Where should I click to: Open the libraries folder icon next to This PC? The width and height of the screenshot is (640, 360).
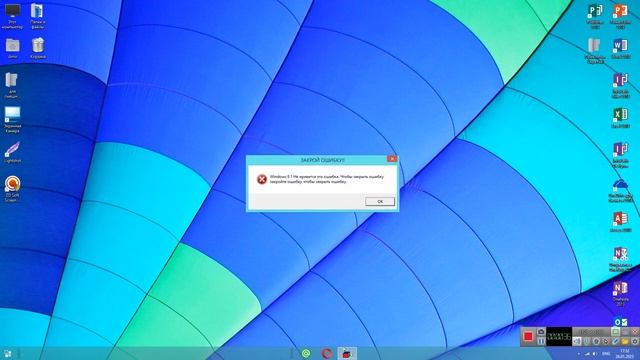click(37, 16)
